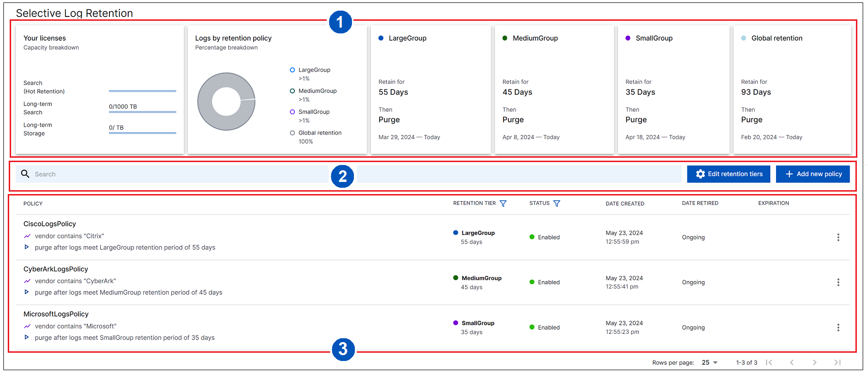Screen dimensions: 868x375
Task: Go to previous page of results
Action: (792, 362)
